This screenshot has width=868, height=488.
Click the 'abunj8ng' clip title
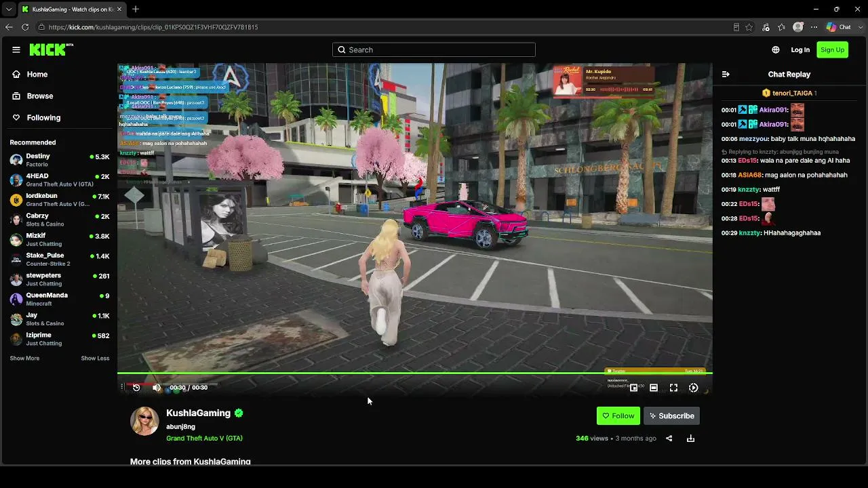click(x=180, y=427)
